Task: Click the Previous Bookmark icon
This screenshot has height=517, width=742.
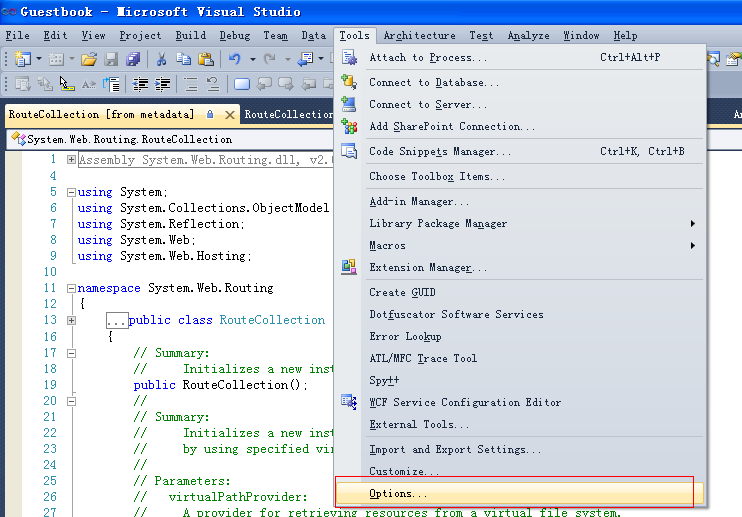Action: [264, 85]
